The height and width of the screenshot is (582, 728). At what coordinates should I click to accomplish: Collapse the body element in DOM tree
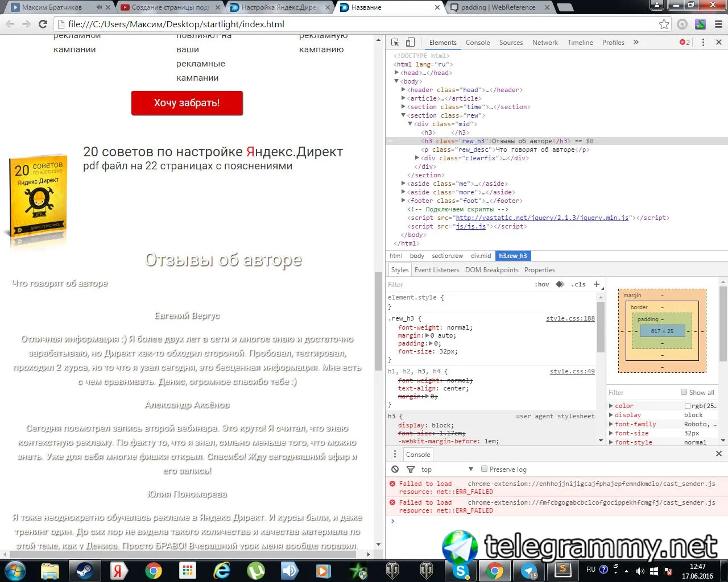(x=396, y=81)
